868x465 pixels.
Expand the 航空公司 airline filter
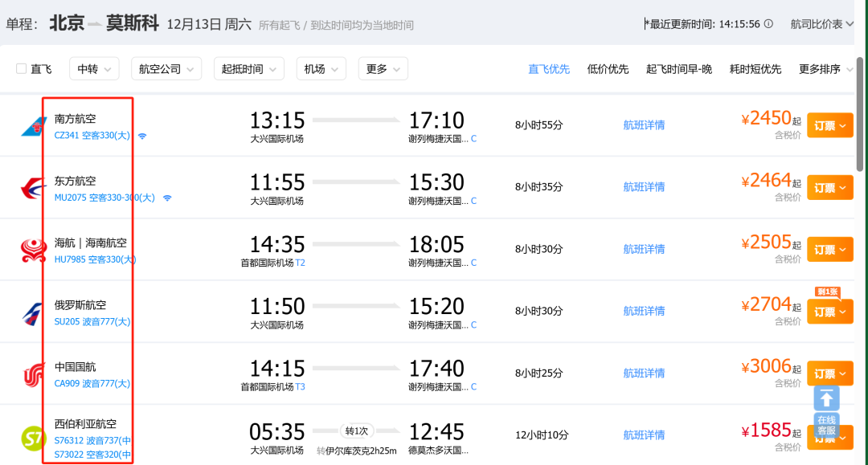tap(166, 68)
